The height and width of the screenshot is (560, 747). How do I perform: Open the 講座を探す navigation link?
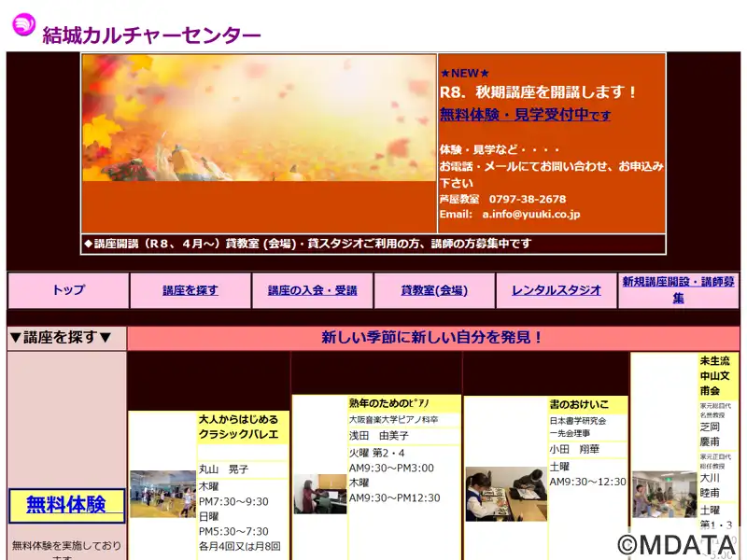190,290
